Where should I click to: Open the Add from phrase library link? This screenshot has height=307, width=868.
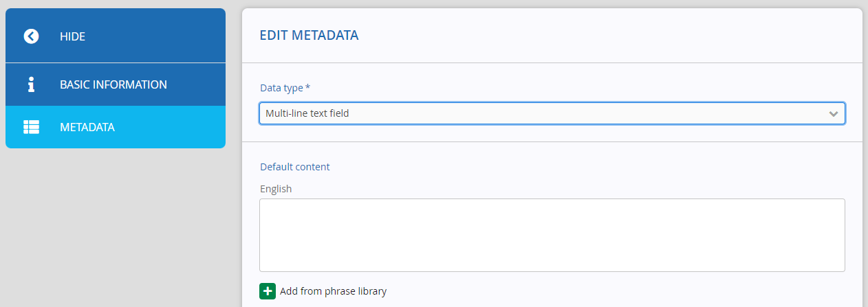click(333, 291)
